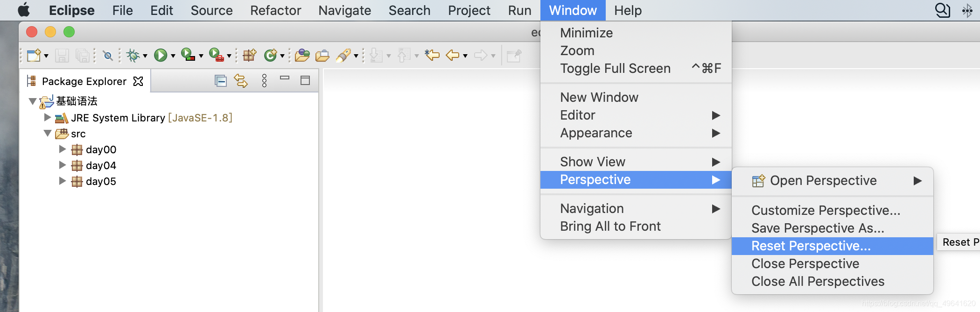Open the Run button dropdown arrow
This screenshot has height=312, width=980.
(x=172, y=55)
